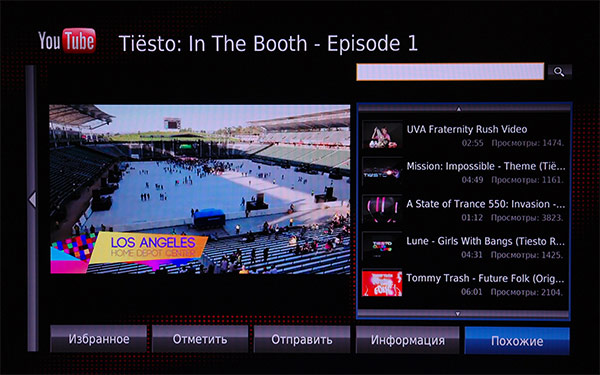Viewport: 600px width, 375px height.
Task: Open A State of Trance 550 thumbnail
Action: coord(382,209)
